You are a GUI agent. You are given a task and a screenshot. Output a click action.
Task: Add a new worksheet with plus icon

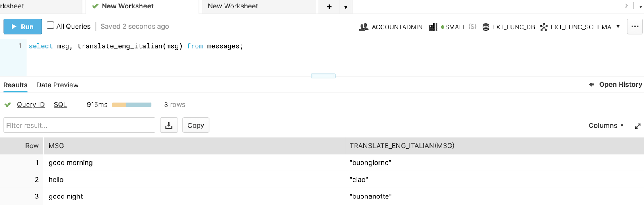click(x=329, y=7)
